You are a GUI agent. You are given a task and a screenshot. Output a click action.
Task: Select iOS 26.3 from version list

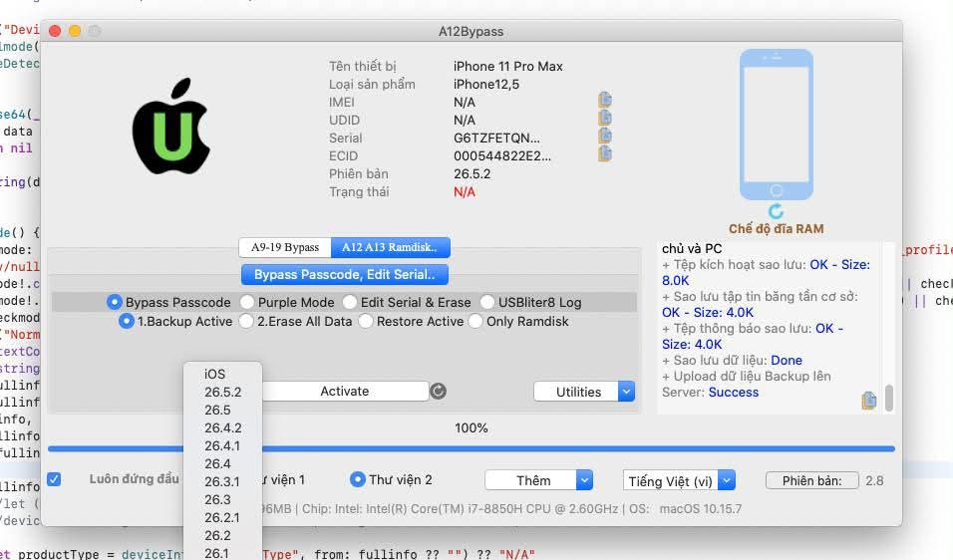223,499
